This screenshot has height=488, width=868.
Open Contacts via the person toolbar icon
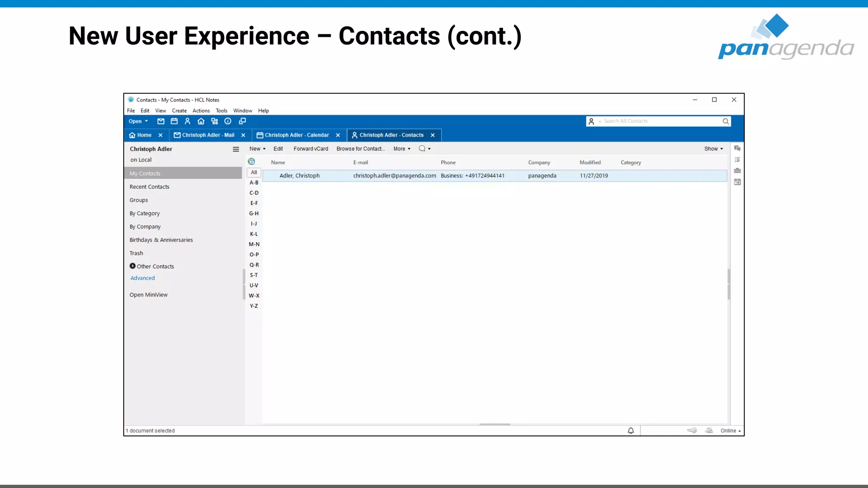[x=187, y=121]
